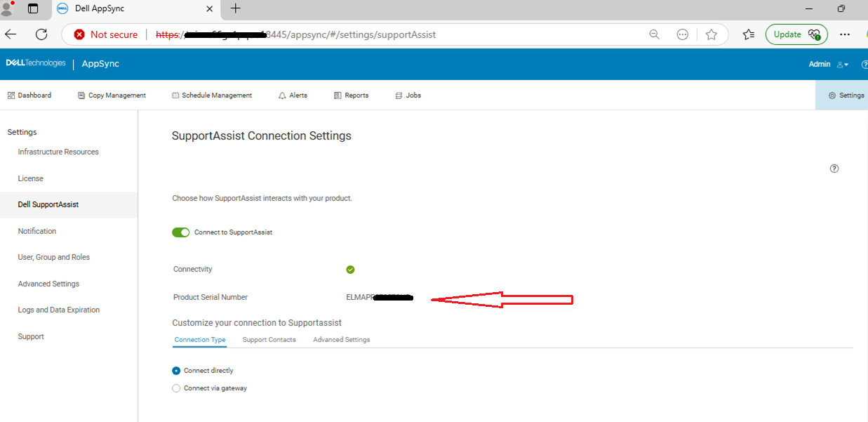Open the Advanced Settings connection tab

coord(342,339)
